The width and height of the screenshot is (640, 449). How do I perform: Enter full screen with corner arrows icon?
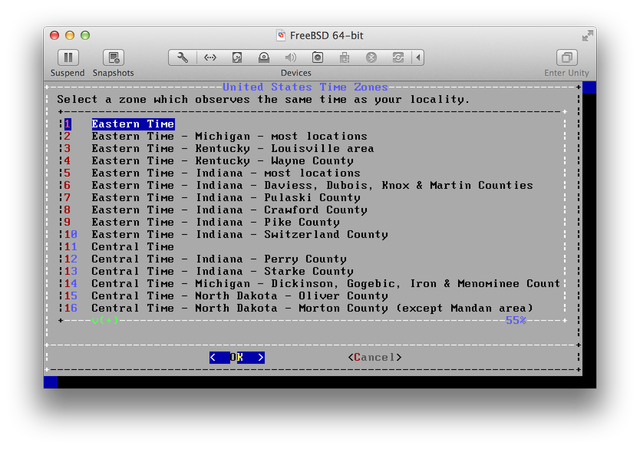pyautogui.click(x=587, y=36)
